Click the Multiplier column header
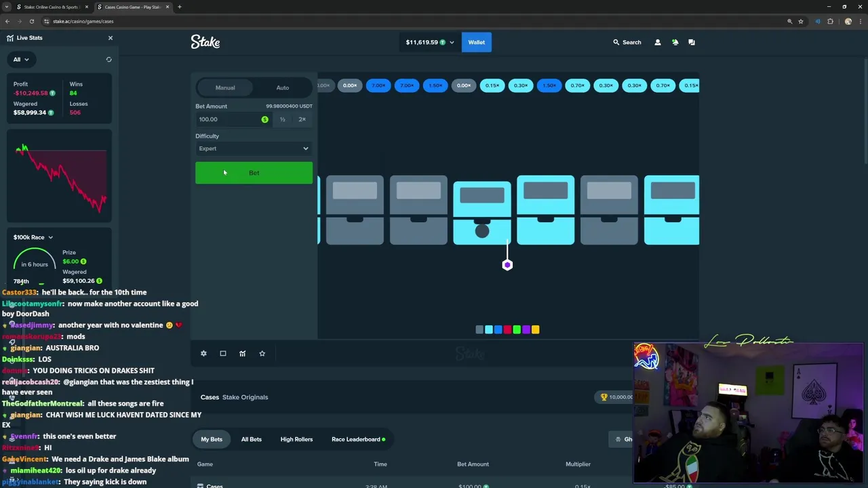The width and height of the screenshot is (868, 488). coord(578,464)
